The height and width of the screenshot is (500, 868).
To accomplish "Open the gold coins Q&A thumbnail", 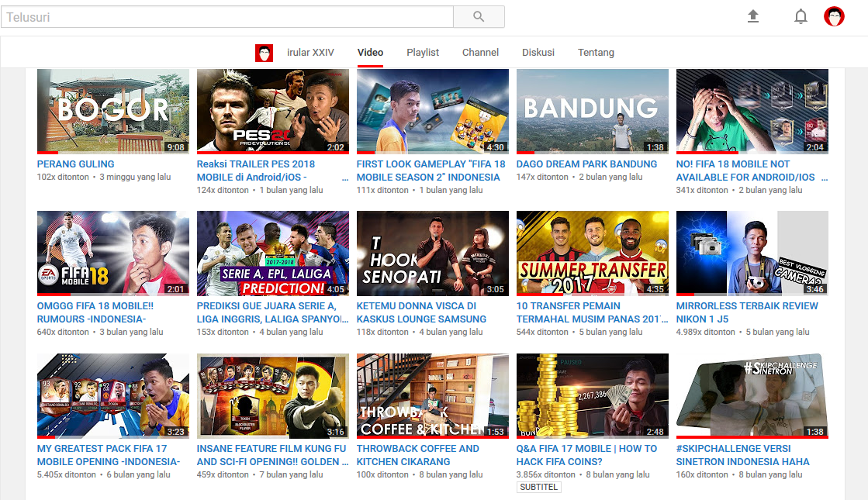I will [593, 396].
